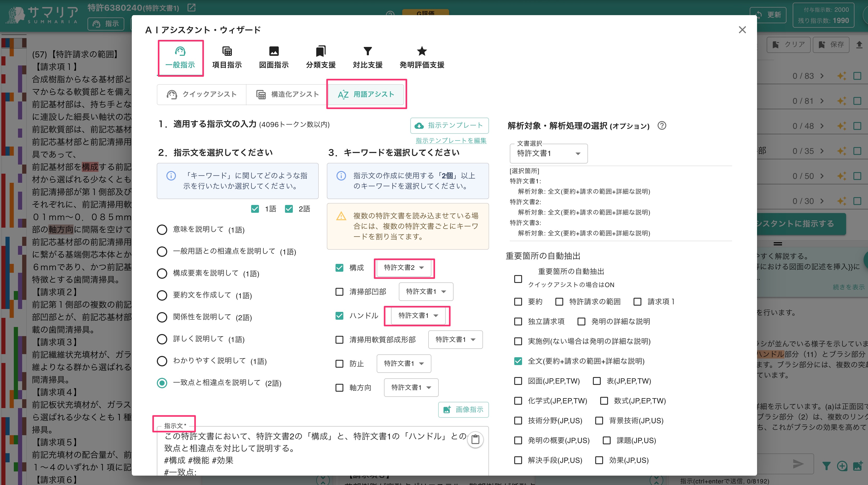
Task: Click the 指示 button under patent title
Action: (x=106, y=24)
